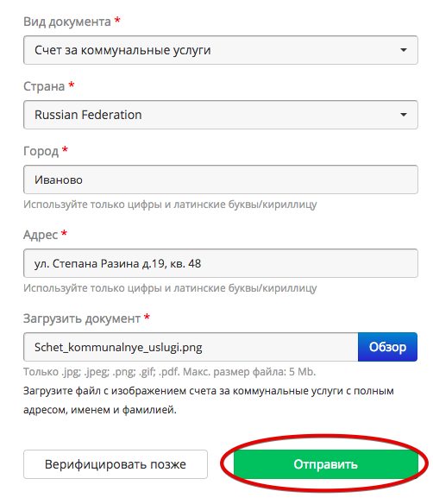Click the 'Вид документа' label

point(66,22)
